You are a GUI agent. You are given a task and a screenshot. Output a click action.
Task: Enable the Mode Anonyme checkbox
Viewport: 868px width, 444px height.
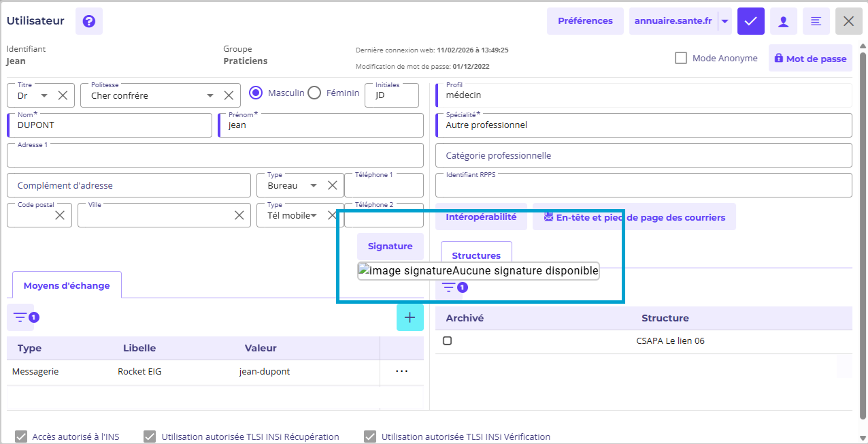[681, 58]
